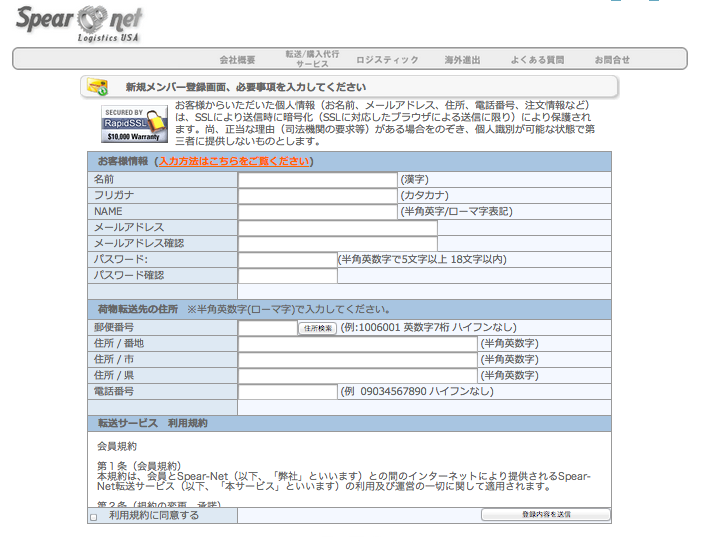Click the 第１条（会員規約）heading text
719x537 pixels.
coord(139,466)
